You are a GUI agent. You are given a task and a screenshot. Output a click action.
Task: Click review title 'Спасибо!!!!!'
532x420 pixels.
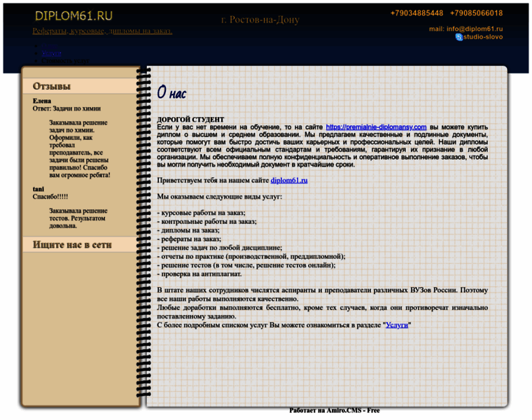tap(50, 197)
